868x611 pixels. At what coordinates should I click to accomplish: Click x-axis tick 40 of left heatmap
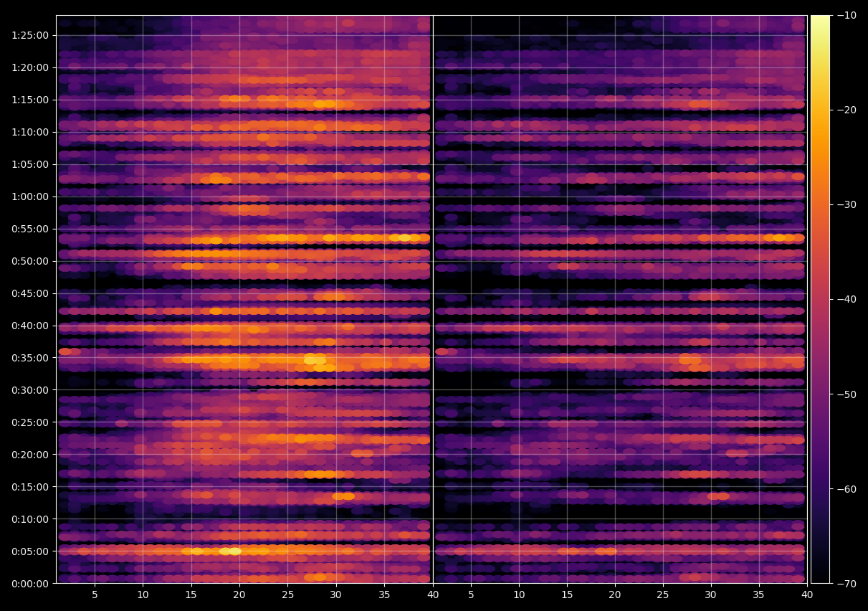pos(432,595)
